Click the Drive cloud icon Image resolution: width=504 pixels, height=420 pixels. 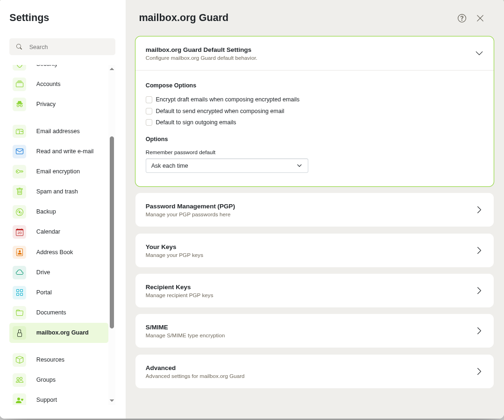click(x=20, y=272)
